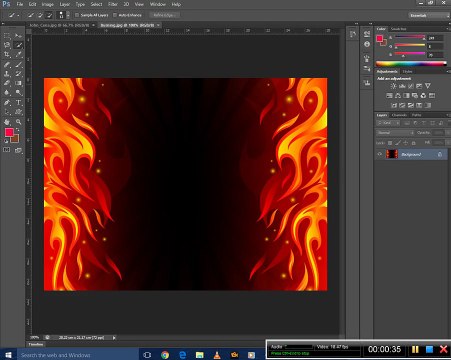
Task: Select the Zoom tool in toolbox
Action: [x=18, y=122]
